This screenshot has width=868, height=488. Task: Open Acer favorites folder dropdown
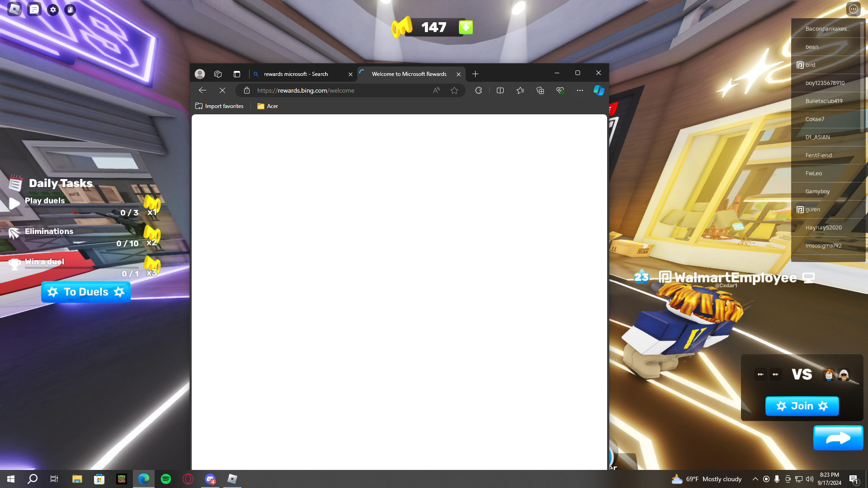[268, 106]
